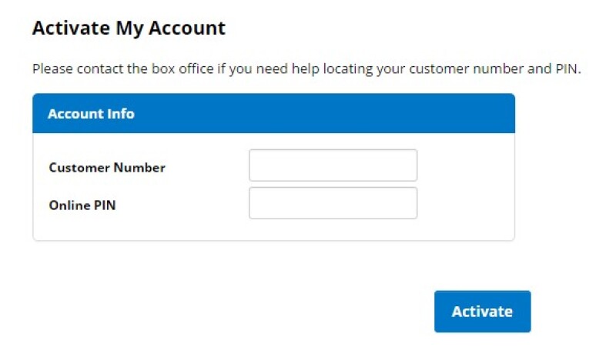This screenshot has width=616, height=364.
Task: Click the empty customer number entry box
Action: [333, 165]
